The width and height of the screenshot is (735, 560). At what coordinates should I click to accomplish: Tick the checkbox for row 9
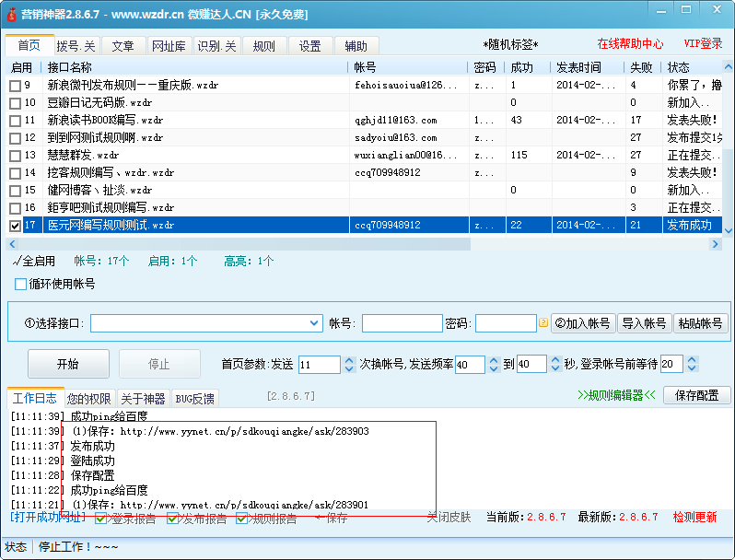[x=15, y=86]
